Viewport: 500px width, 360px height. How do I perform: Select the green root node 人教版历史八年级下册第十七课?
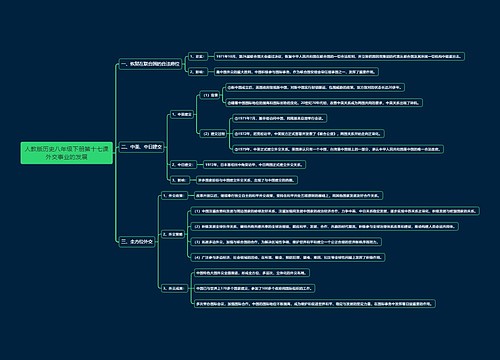pos(67,153)
